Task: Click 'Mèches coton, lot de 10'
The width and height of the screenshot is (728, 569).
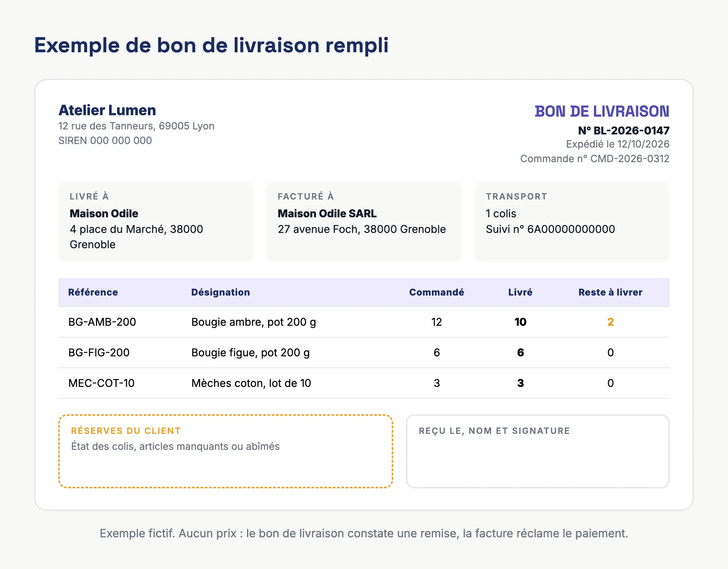Action: tap(251, 383)
